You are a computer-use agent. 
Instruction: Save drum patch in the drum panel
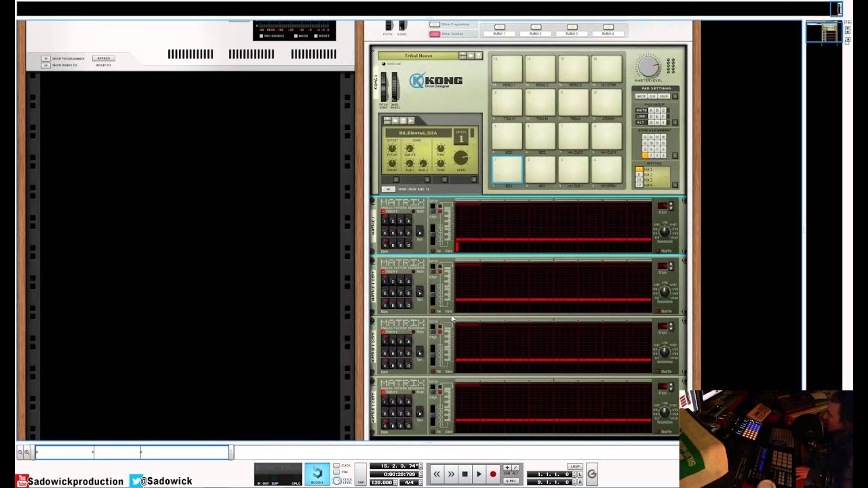pos(403,121)
